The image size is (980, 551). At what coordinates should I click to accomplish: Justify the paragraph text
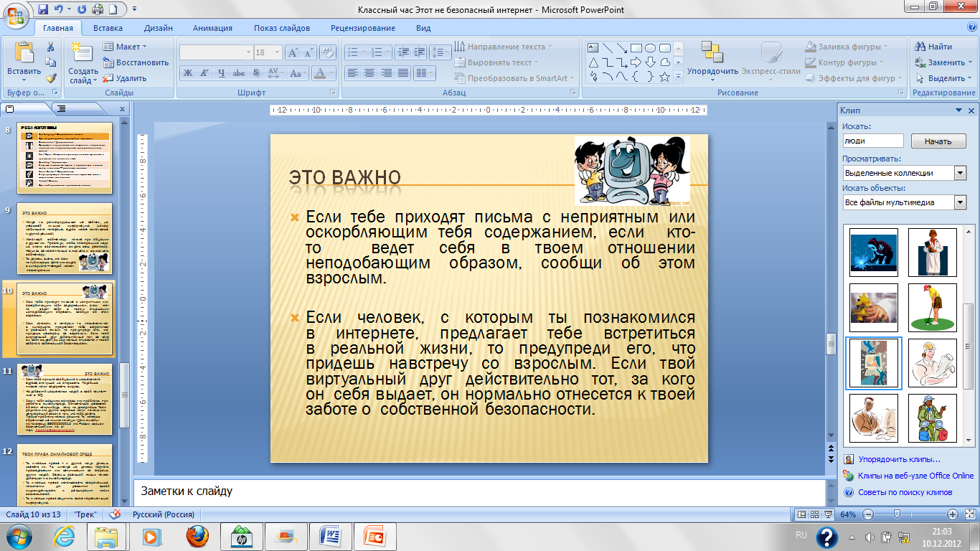point(402,72)
